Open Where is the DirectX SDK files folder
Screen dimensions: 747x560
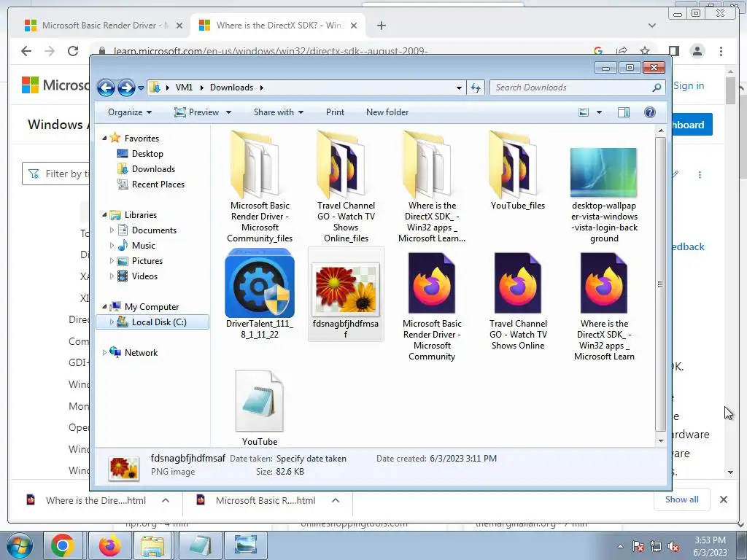click(430, 165)
